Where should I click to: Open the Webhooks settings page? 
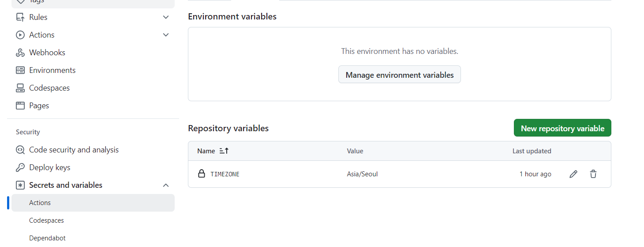click(x=47, y=53)
